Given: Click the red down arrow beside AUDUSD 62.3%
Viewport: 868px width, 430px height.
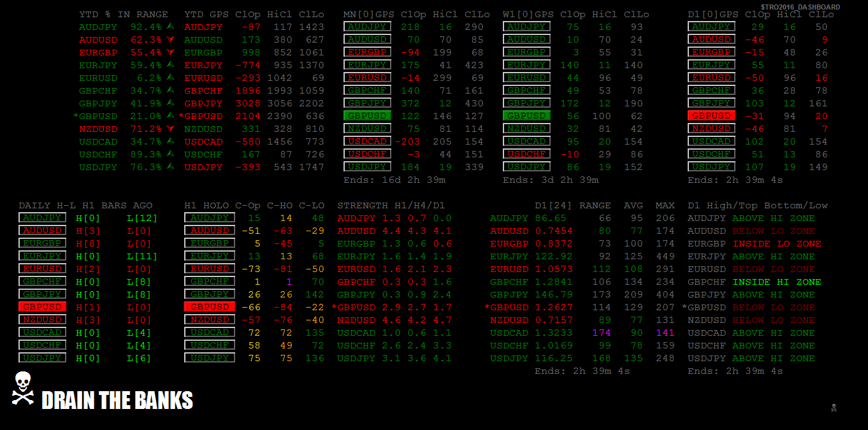Looking at the screenshot, I should tap(170, 39).
